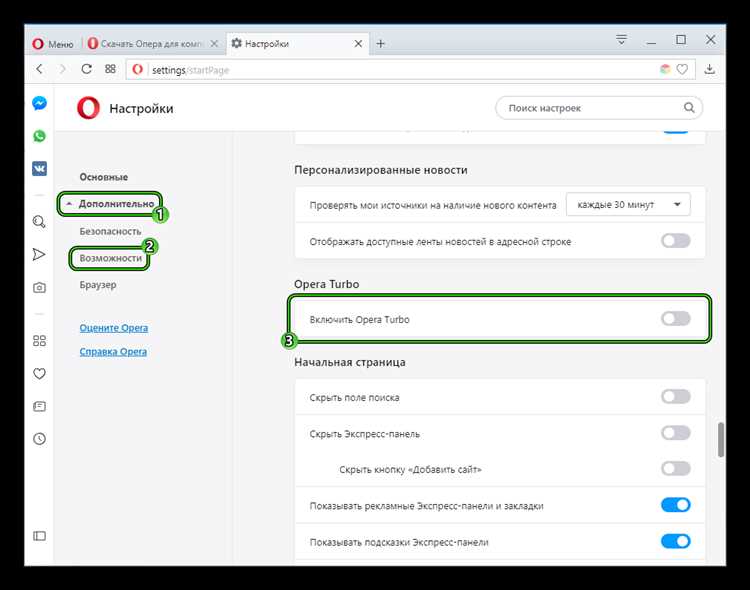Open the downloads icon in the address bar

(710, 69)
